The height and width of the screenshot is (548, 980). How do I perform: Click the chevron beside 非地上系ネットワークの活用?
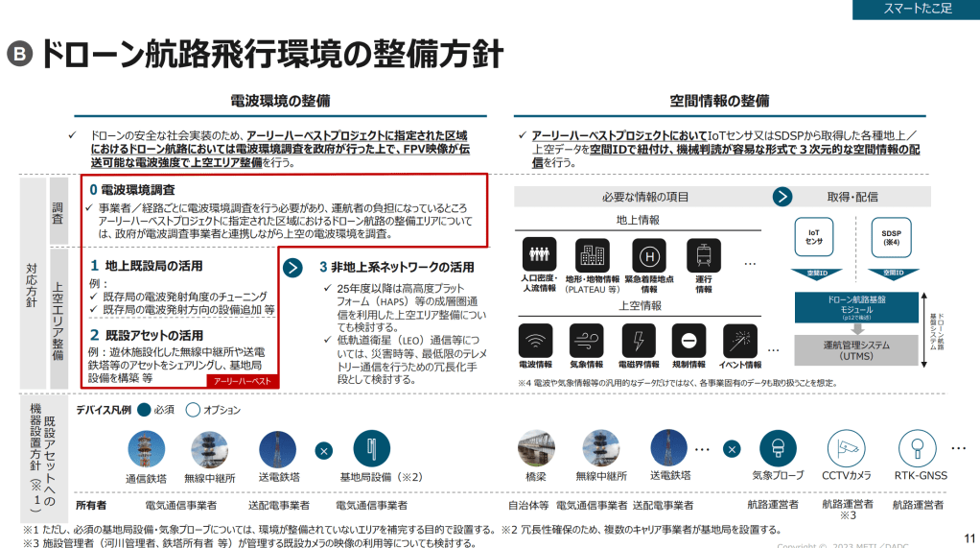point(294,267)
